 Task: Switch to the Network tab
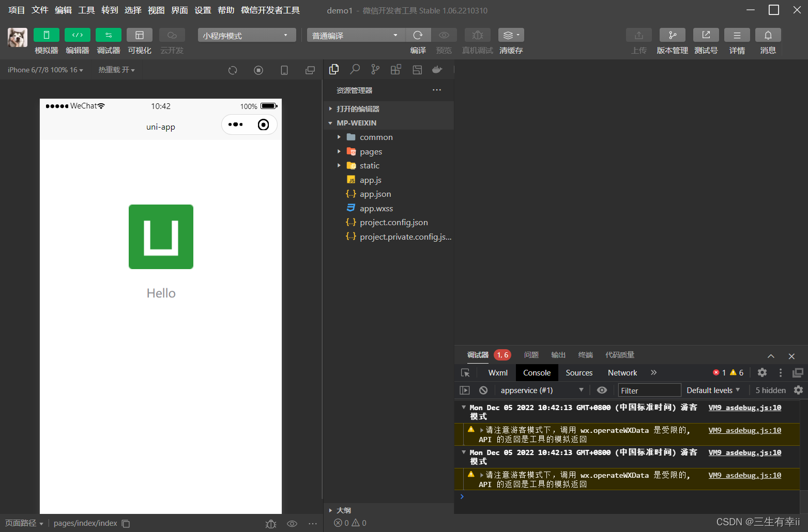(x=622, y=372)
